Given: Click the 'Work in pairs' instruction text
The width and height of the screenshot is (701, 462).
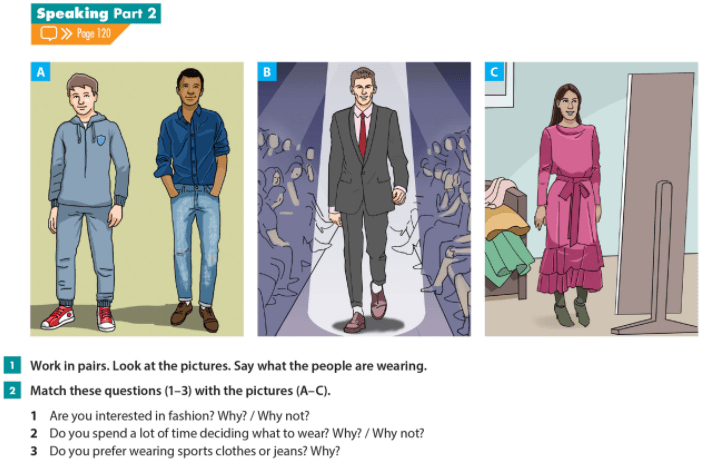Looking at the screenshot, I should coord(228,366).
